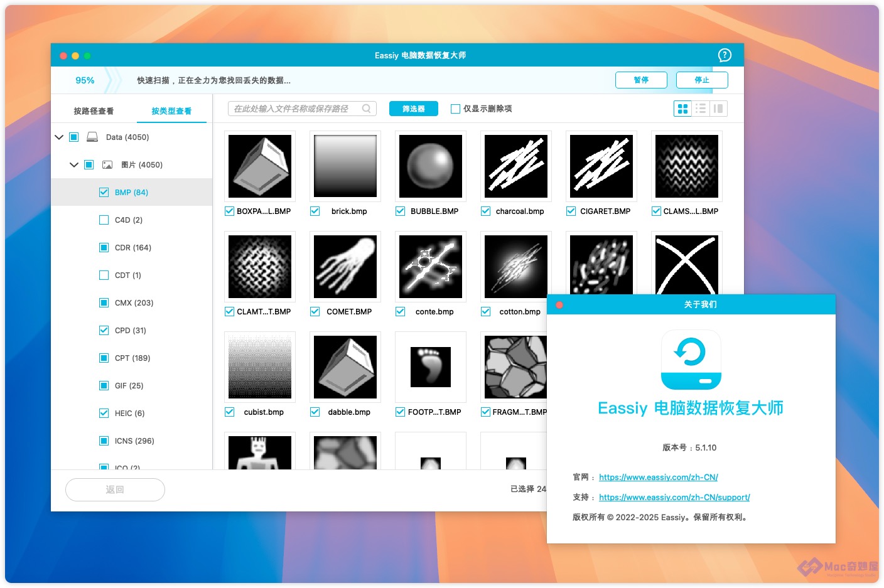Screen dimensions: 884x588
Task: Open the official website link
Action: (x=659, y=477)
